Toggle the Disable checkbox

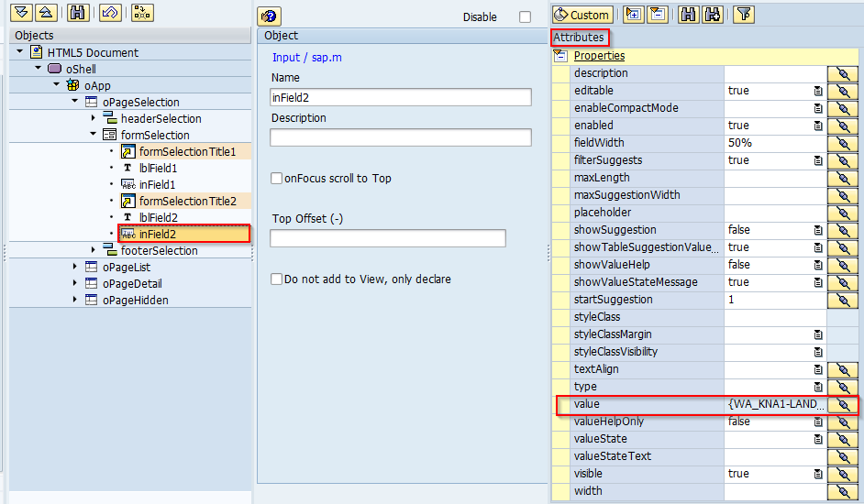tap(525, 17)
